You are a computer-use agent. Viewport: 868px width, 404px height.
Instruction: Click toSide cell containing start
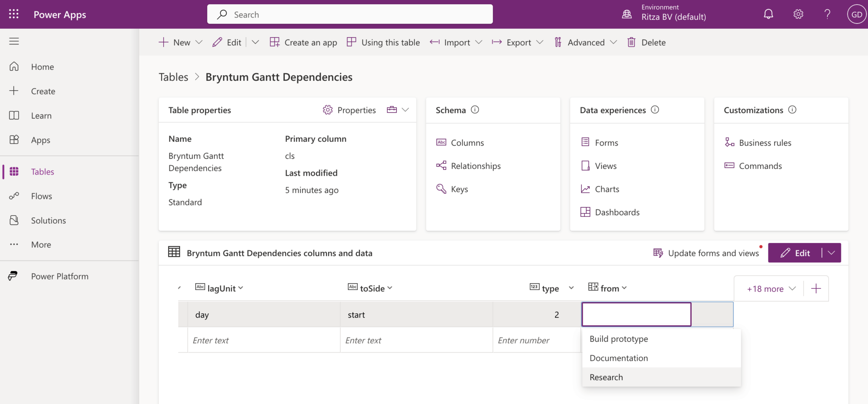pyautogui.click(x=416, y=315)
